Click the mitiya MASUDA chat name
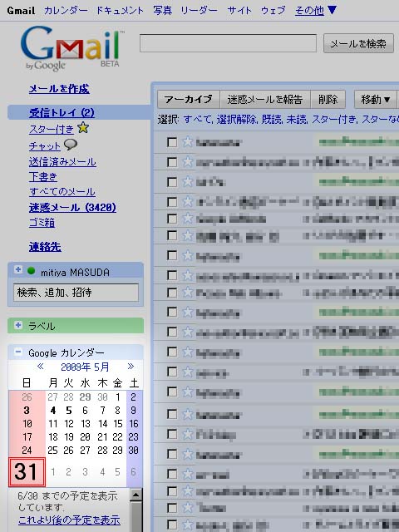Screen dimensions: 399x532 tap(75, 272)
